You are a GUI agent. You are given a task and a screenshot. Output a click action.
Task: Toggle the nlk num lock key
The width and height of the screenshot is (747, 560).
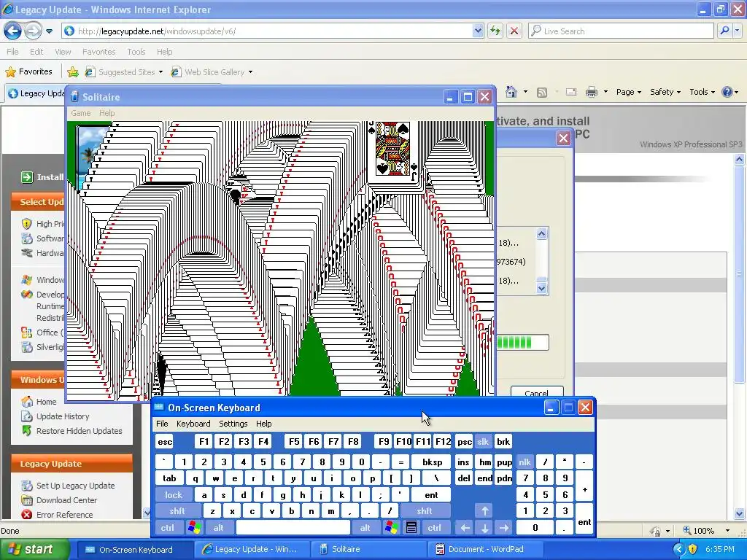(x=525, y=462)
